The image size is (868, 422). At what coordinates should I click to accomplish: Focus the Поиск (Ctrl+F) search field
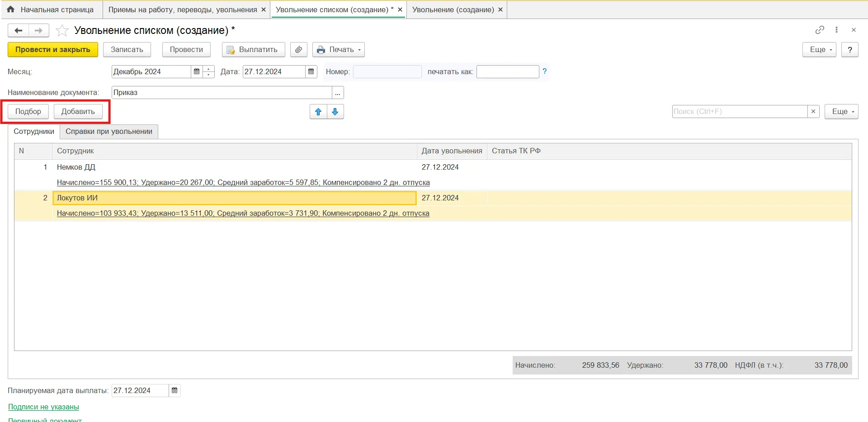(x=739, y=112)
